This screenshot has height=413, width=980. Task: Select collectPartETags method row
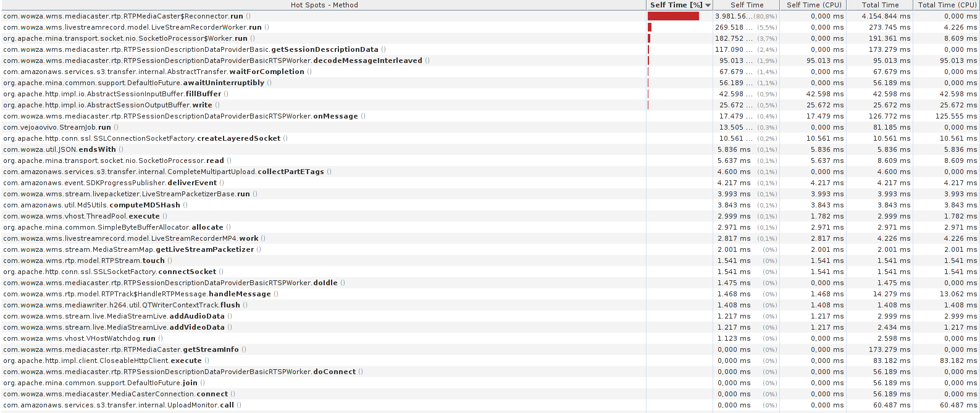point(490,172)
